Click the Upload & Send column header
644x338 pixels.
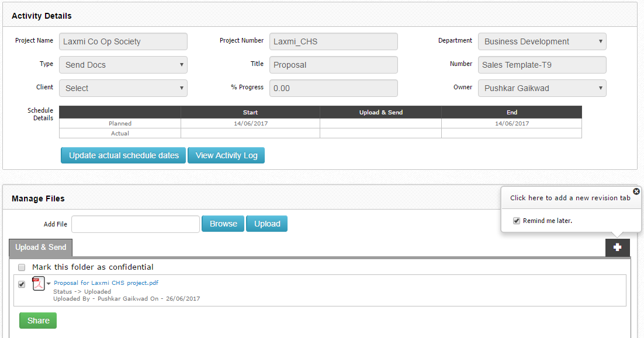coord(381,113)
